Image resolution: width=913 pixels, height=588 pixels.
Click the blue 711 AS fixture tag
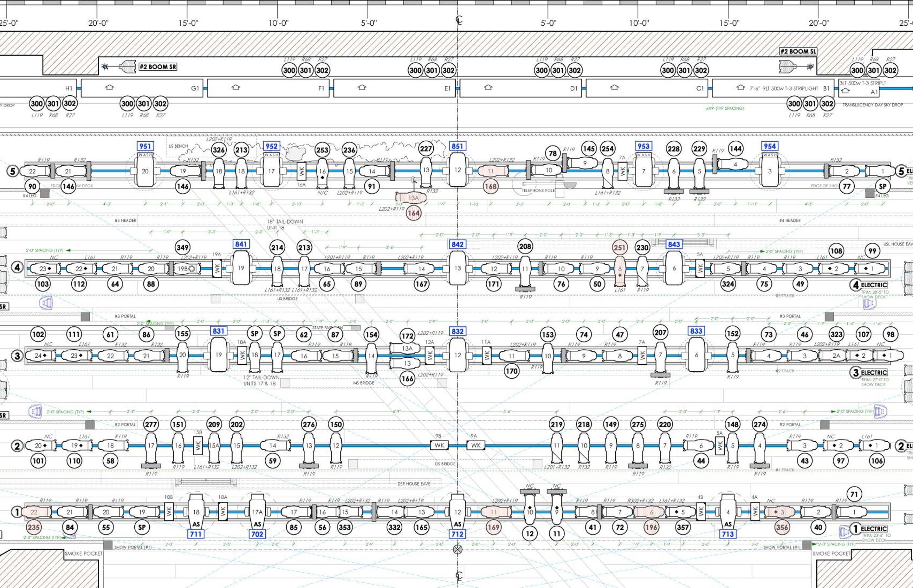pyautogui.click(x=196, y=534)
